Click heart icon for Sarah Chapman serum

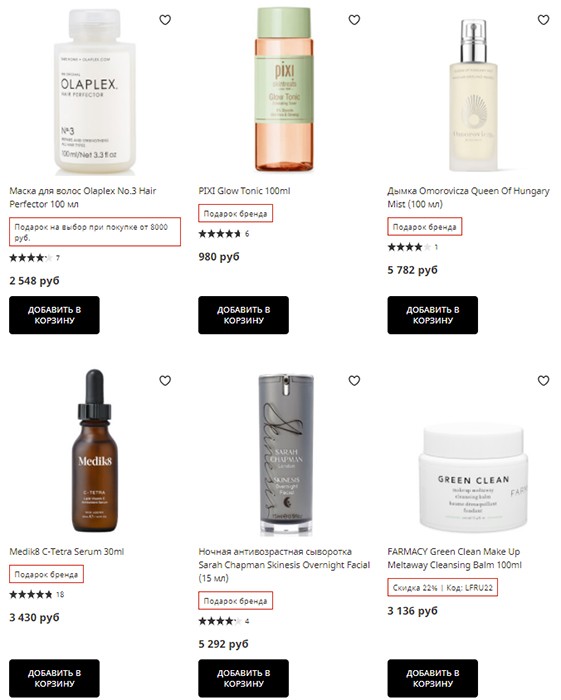354,380
